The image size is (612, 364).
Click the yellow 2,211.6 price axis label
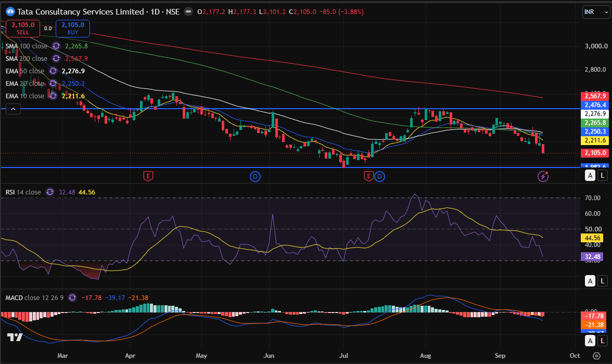pos(595,140)
